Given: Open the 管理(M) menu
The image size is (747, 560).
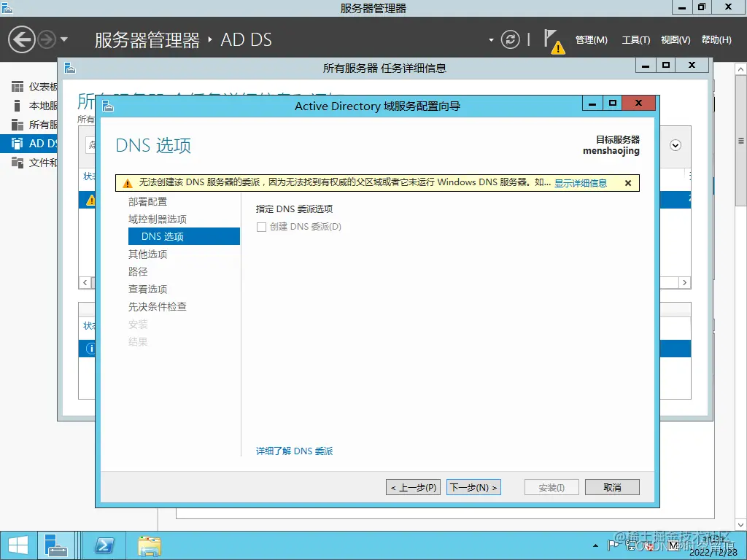Looking at the screenshot, I should pos(591,40).
